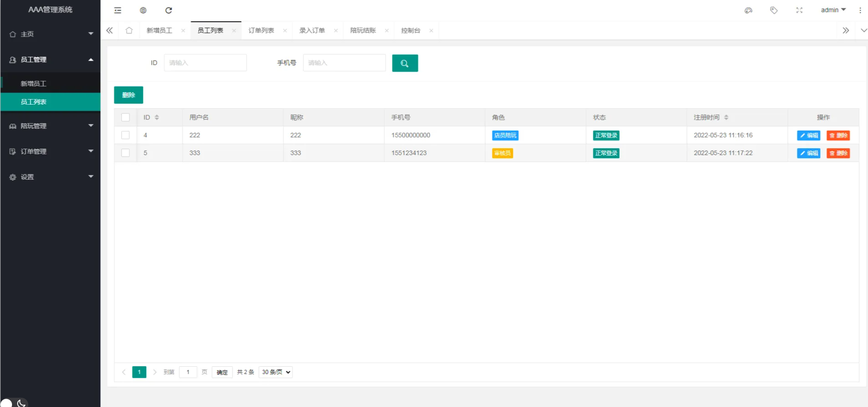Image resolution: width=868 pixels, height=407 pixels.
Task: Click phone number 15500000000
Action: pos(411,135)
